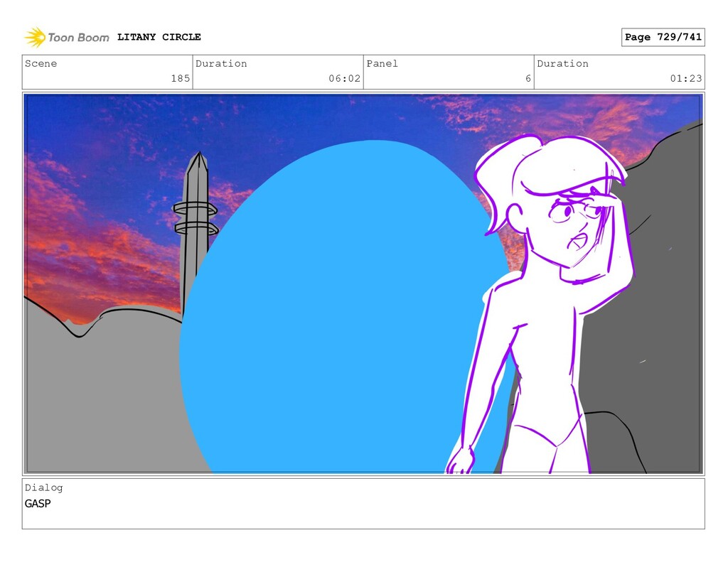Screen dimensions: 728x562
Task: Select the Dialog label
Action: (43, 487)
